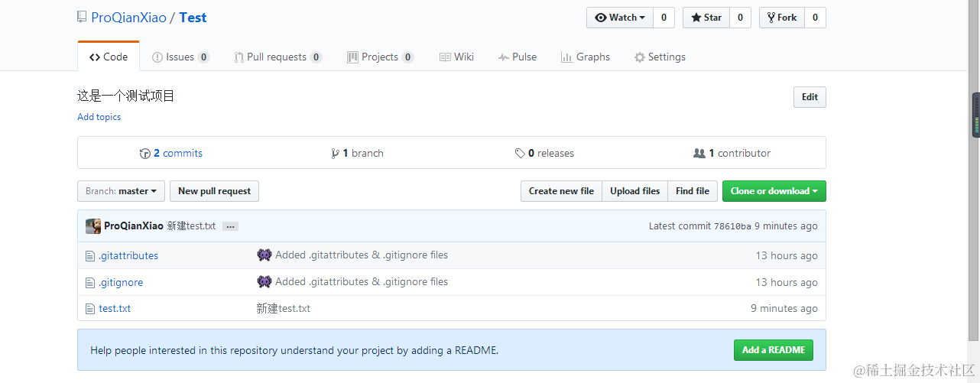Screen dimensions: 980x383
Task: Click the file icon beside .gitignore
Action: [x=90, y=283]
